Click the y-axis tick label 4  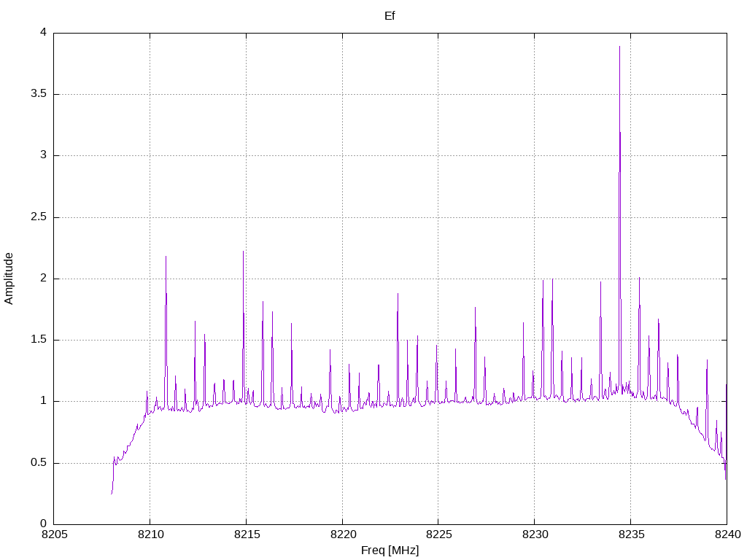43,32
